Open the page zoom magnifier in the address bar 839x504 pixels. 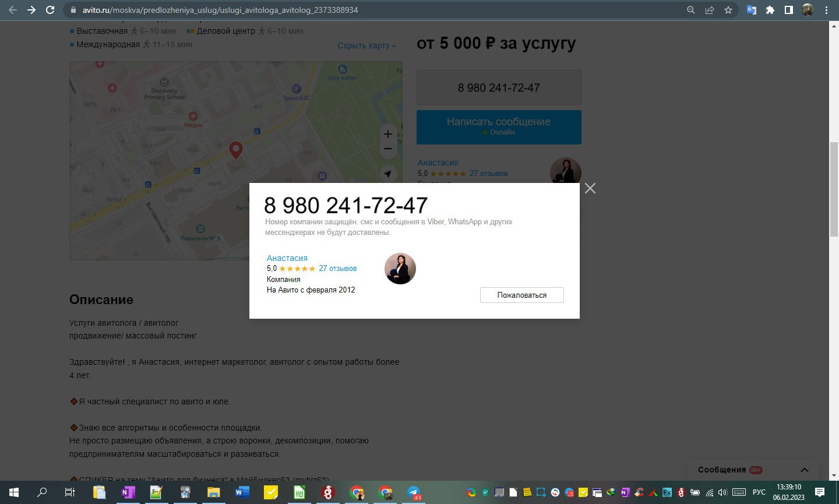coord(691,10)
